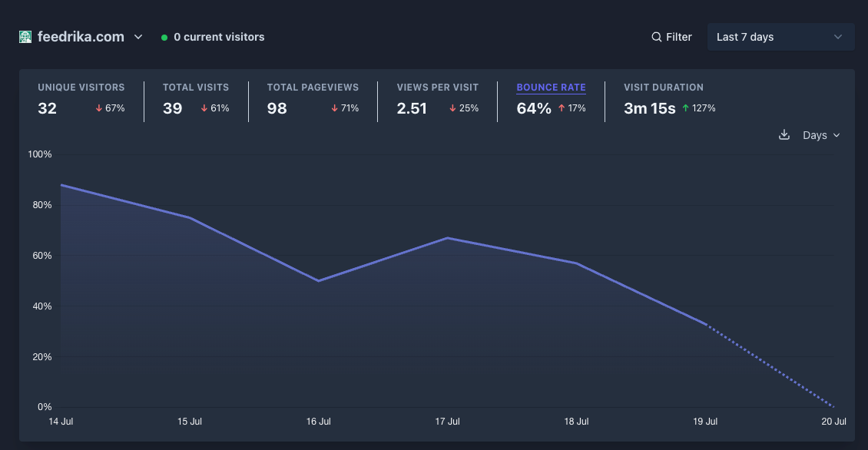Screen dimensions: 868x450
Task: Click the green current visitors dot
Action: [x=164, y=38]
